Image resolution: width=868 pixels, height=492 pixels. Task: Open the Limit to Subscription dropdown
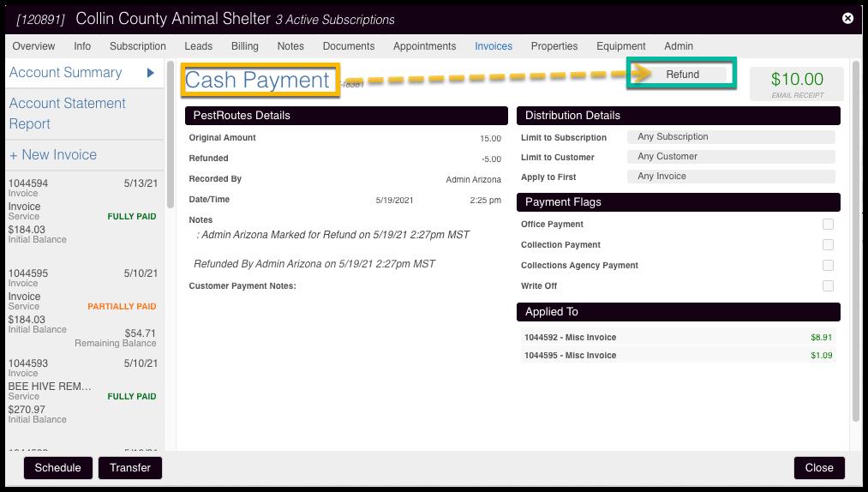(730, 137)
